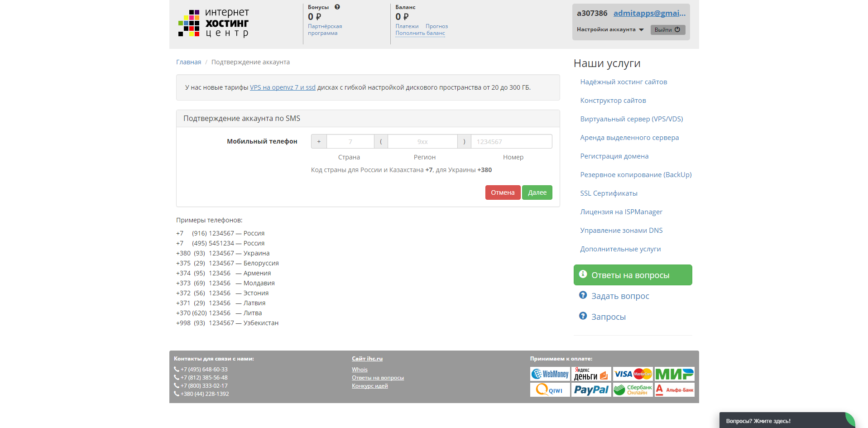
Task: Click the green Далее button
Action: click(537, 192)
